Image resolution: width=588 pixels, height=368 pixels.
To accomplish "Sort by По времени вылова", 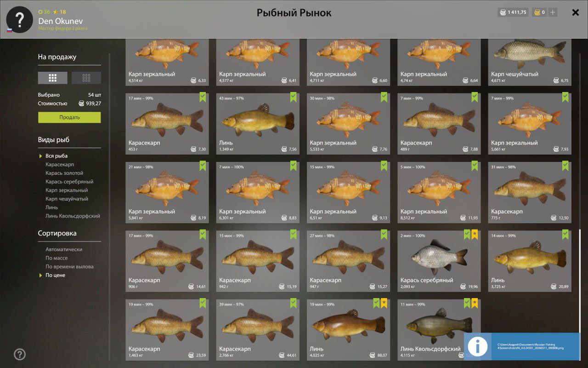I will (x=69, y=267).
